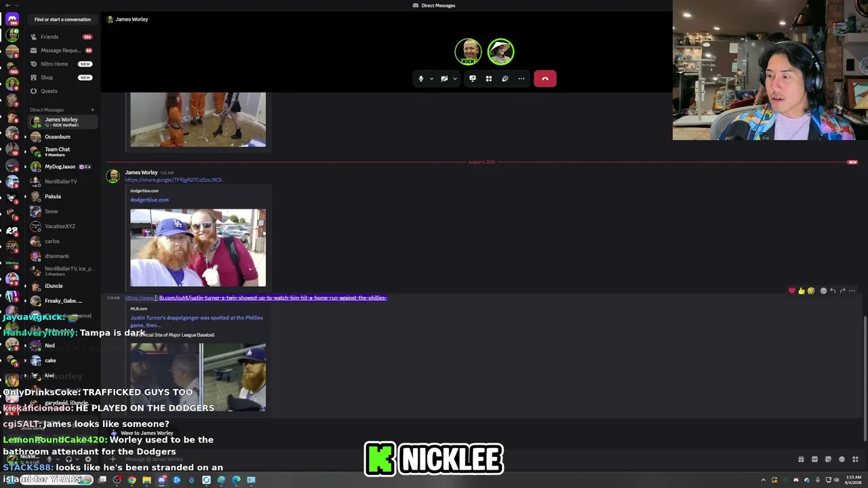
Task: Open dtanmanb direct message
Action: click(62, 256)
